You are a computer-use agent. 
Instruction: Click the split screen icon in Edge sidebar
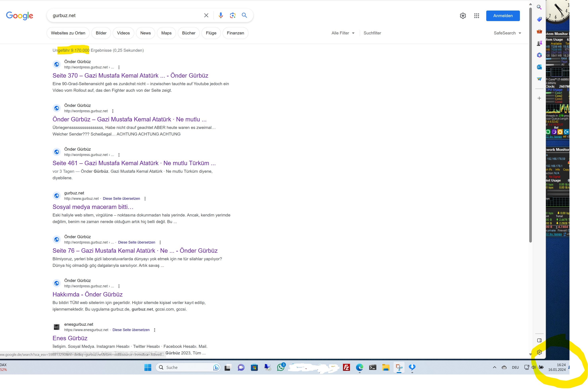point(539,340)
